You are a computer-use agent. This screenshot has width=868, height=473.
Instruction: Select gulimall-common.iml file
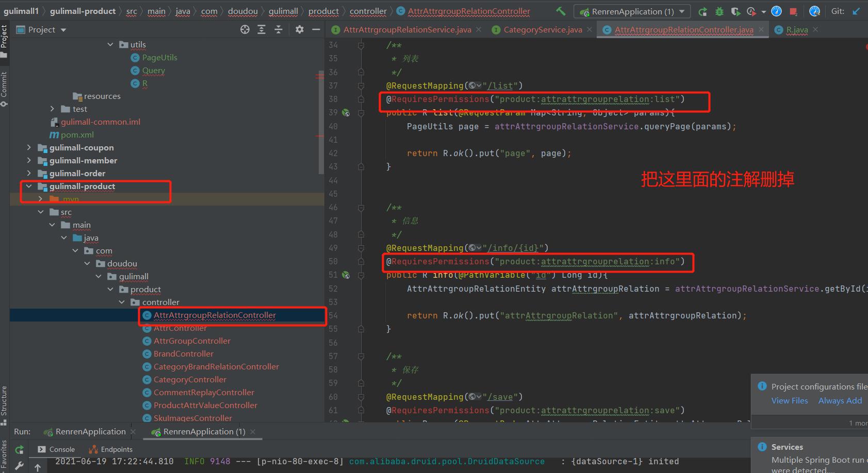pos(101,122)
